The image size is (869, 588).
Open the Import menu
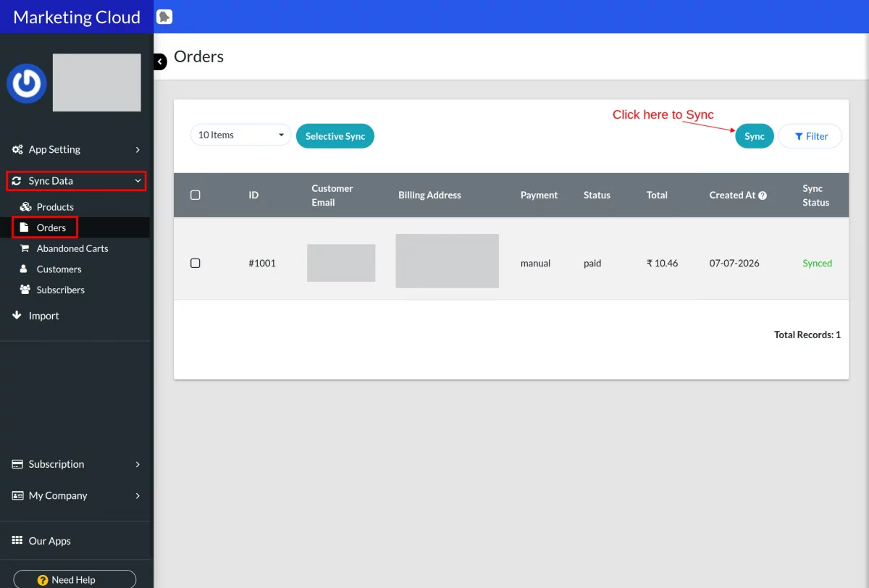43,316
